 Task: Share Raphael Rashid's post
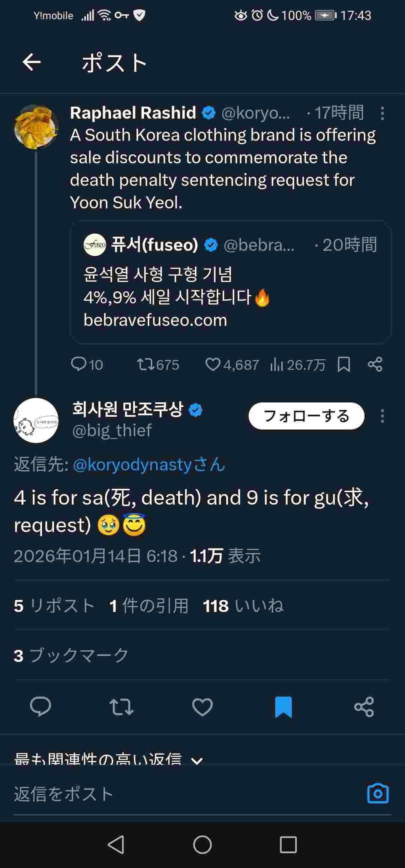[375, 364]
